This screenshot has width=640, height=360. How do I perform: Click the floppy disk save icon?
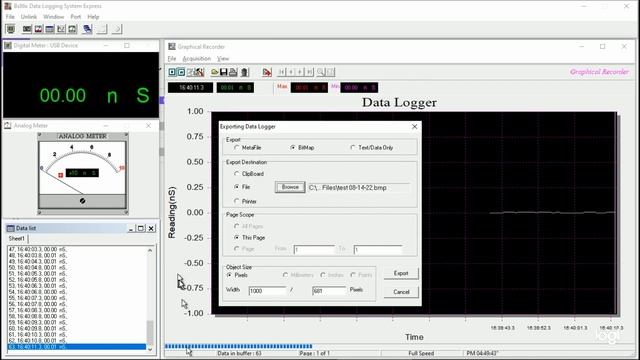224,72
